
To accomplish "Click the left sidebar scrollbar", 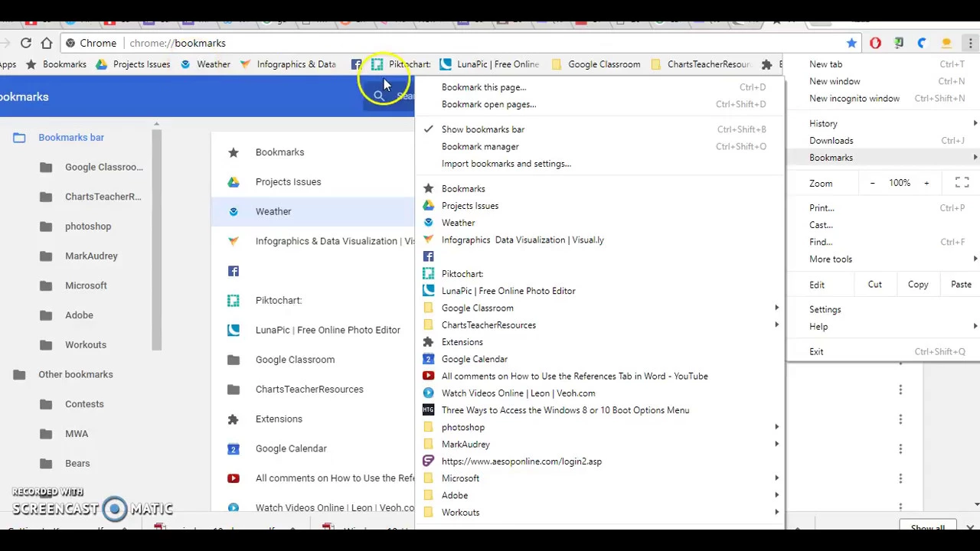I will (x=156, y=237).
